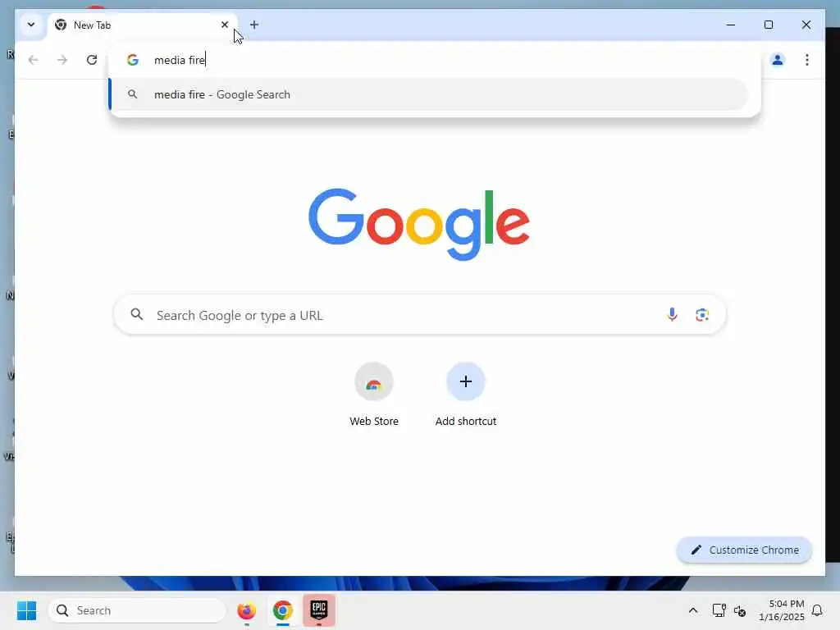Expand the tab search dropdown arrow
840x630 pixels.
point(31,25)
